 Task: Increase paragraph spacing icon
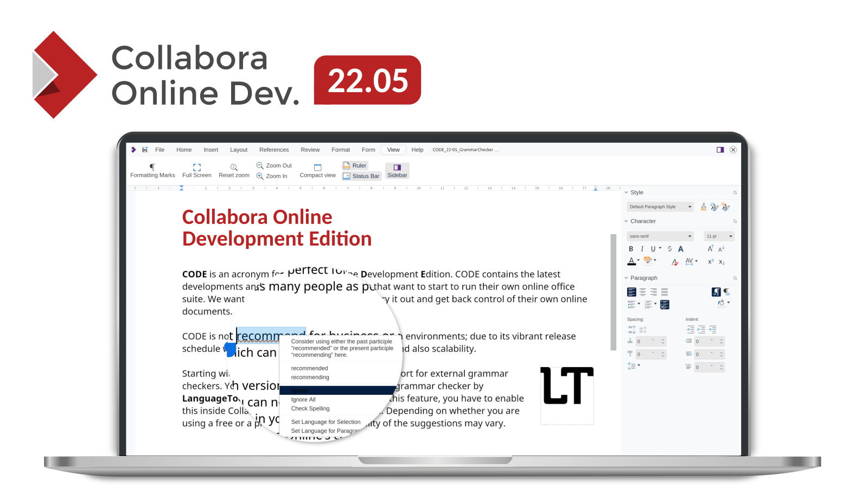[632, 330]
